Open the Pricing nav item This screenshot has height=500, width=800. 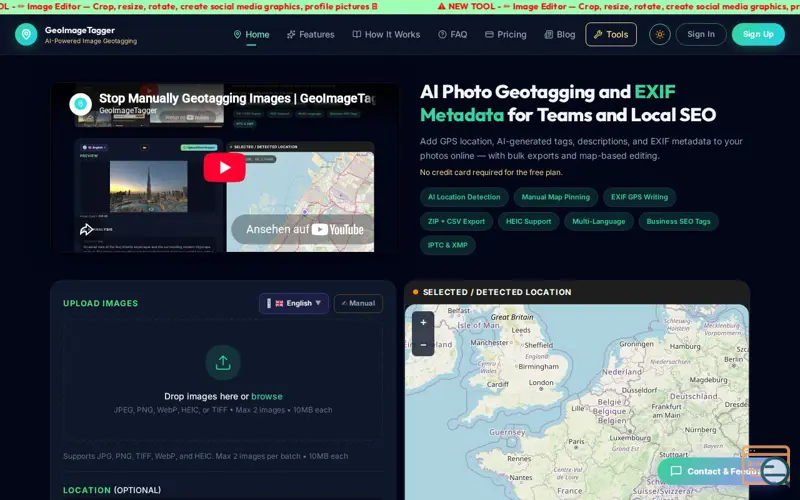coord(506,35)
